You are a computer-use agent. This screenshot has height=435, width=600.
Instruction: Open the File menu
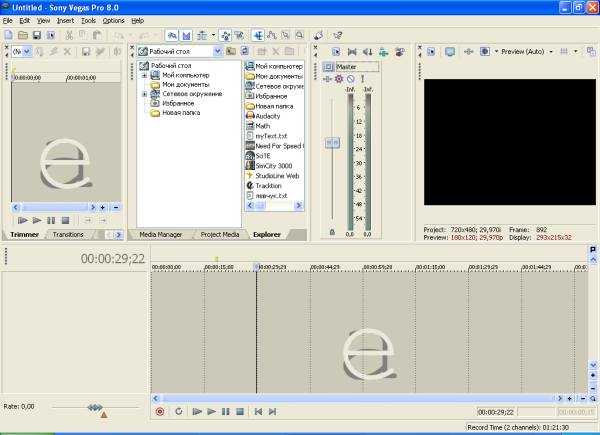click(x=8, y=21)
